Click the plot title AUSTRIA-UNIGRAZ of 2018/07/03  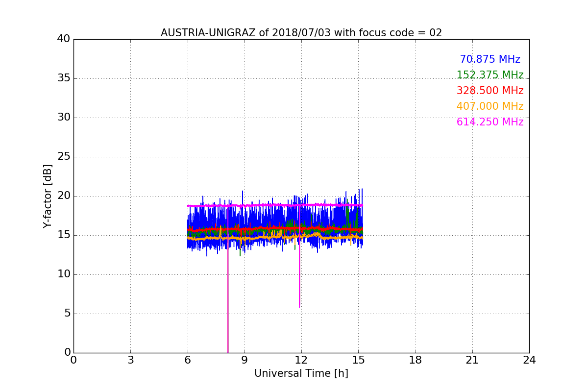click(301, 33)
